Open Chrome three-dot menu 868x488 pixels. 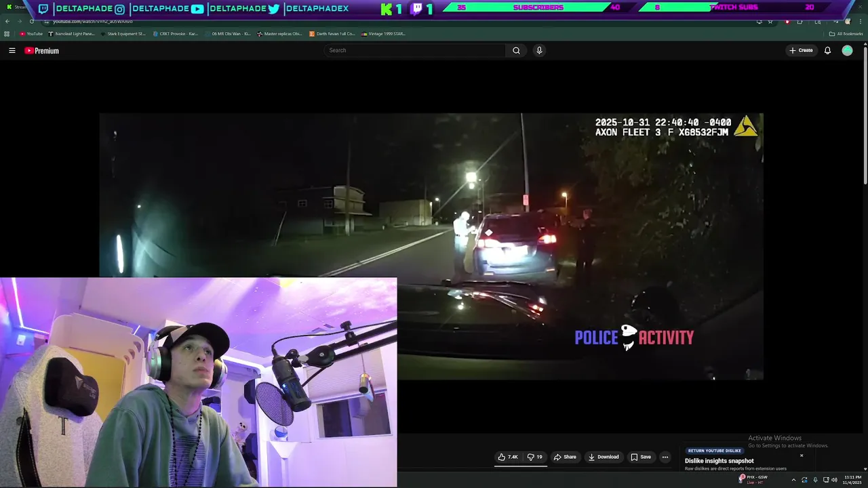click(x=861, y=22)
